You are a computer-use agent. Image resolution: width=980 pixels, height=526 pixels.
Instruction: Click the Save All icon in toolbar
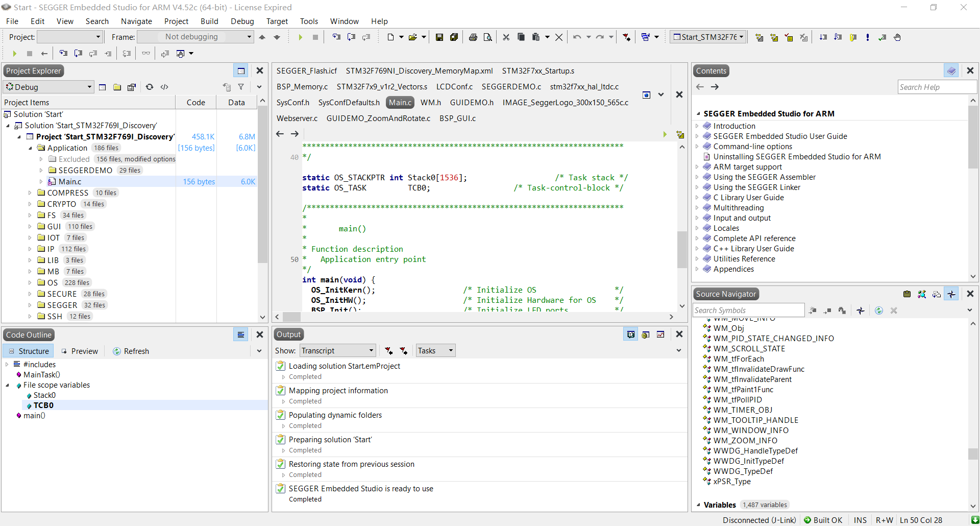pyautogui.click(x=454, y=37)
